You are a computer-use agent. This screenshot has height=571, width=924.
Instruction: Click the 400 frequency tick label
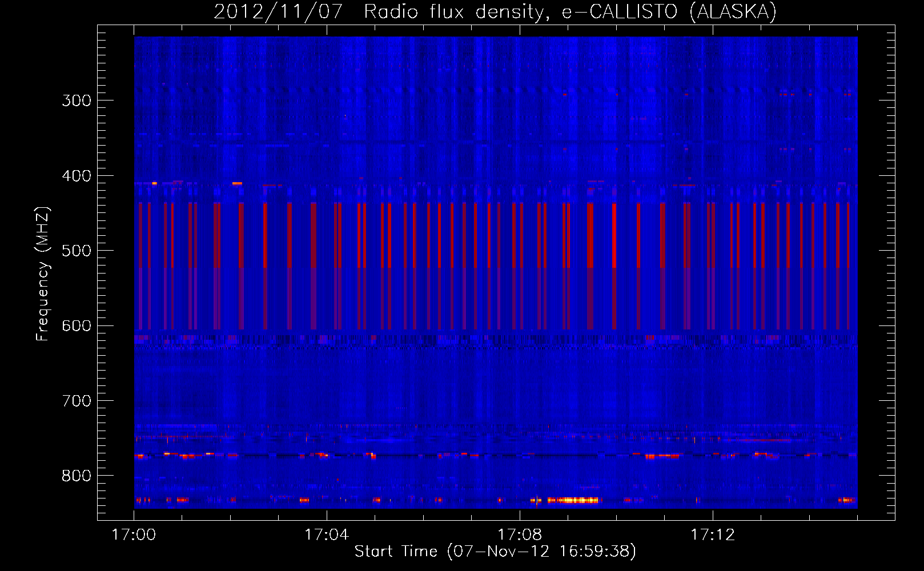77,176
